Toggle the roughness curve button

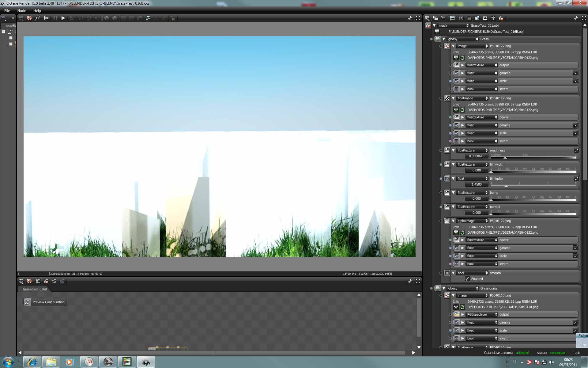[576, 150]
